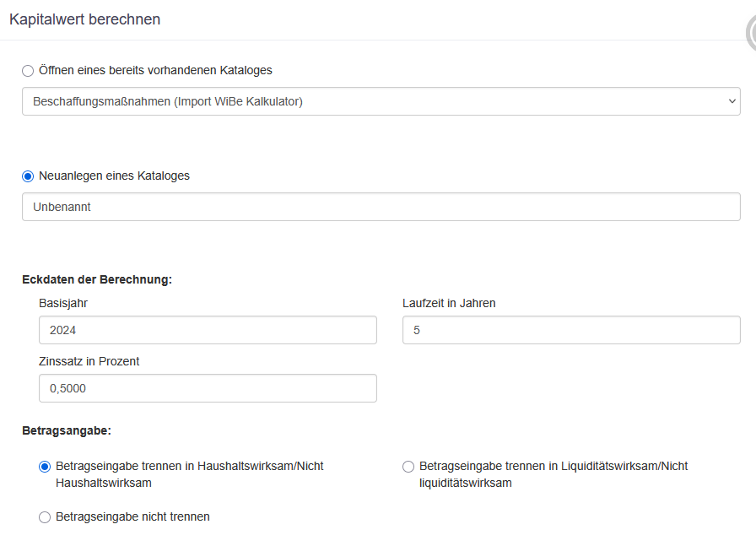Viewport: 756px width, 546px height.
Task: Click the Zinssatz in Prozent input field
Action: [208, 388]
